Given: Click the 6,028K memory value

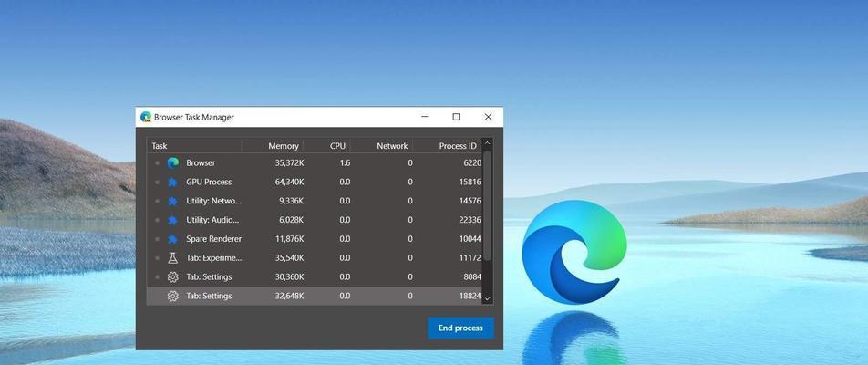Looking at the screenshot, I should point(291,220).
